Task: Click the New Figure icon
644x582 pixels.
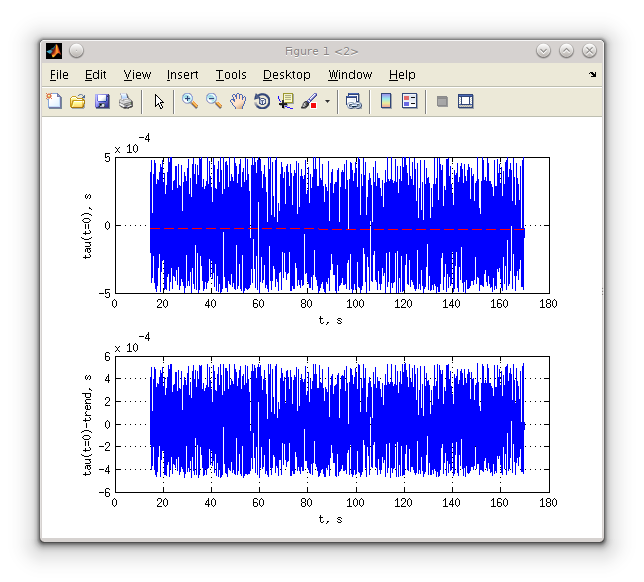Action: [54, 101]
